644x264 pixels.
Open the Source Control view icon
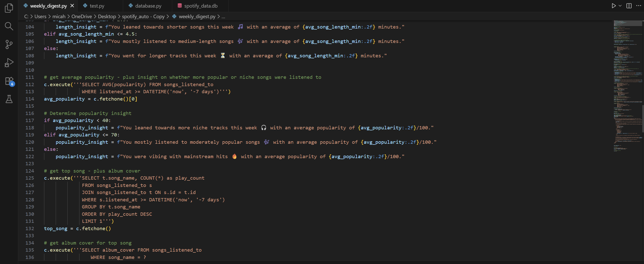pyautogui.click(x=9, y=44)
